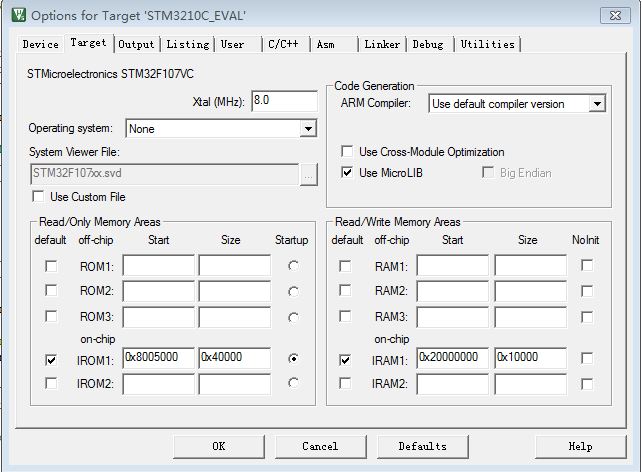Close the Options for Target dialog
The width and height of the screenshot is (642, 472).
coord(615,16)
